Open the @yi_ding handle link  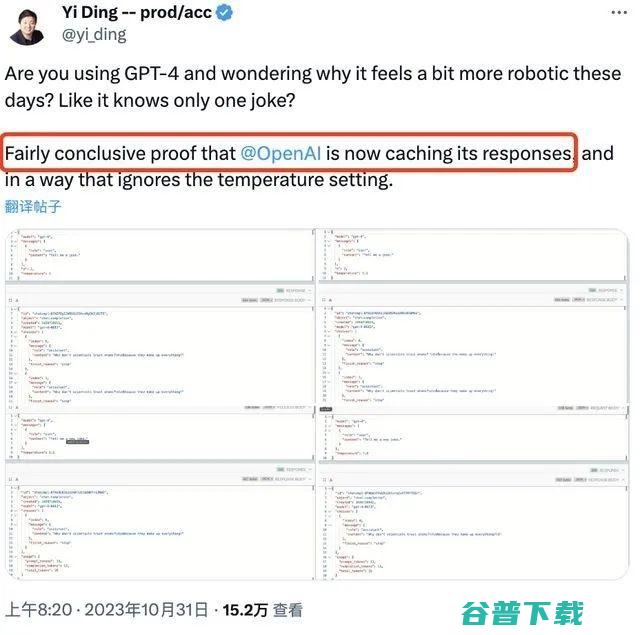94,35
